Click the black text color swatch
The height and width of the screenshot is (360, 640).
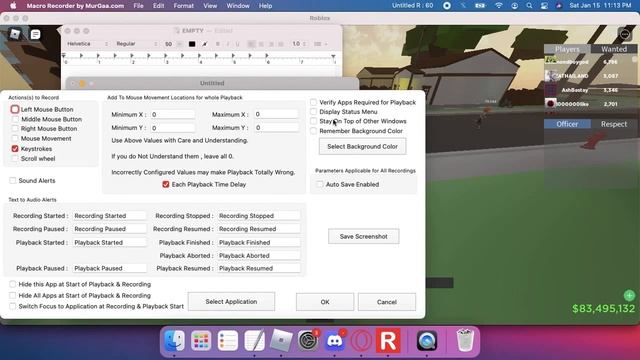(x=192, y=44)
